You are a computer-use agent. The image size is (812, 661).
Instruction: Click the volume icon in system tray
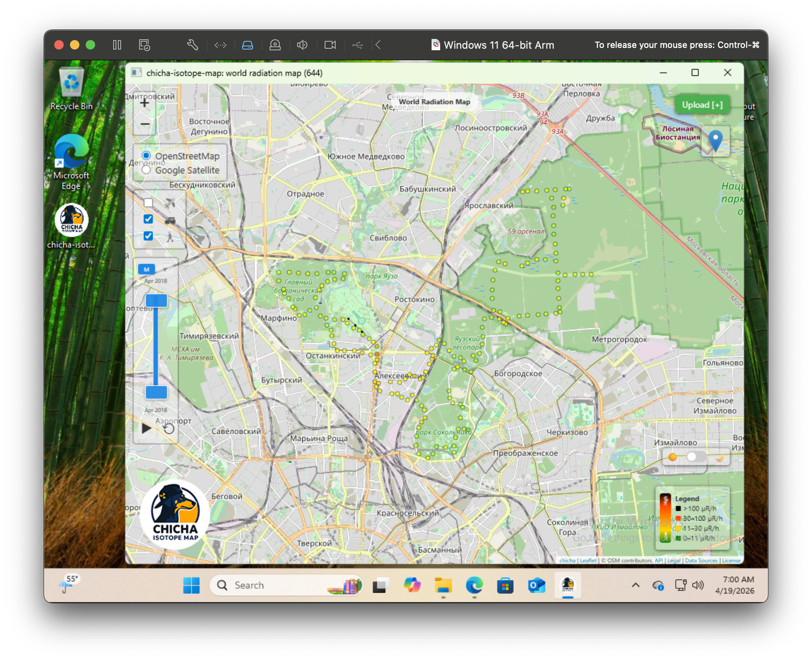(x=698, y=585)
